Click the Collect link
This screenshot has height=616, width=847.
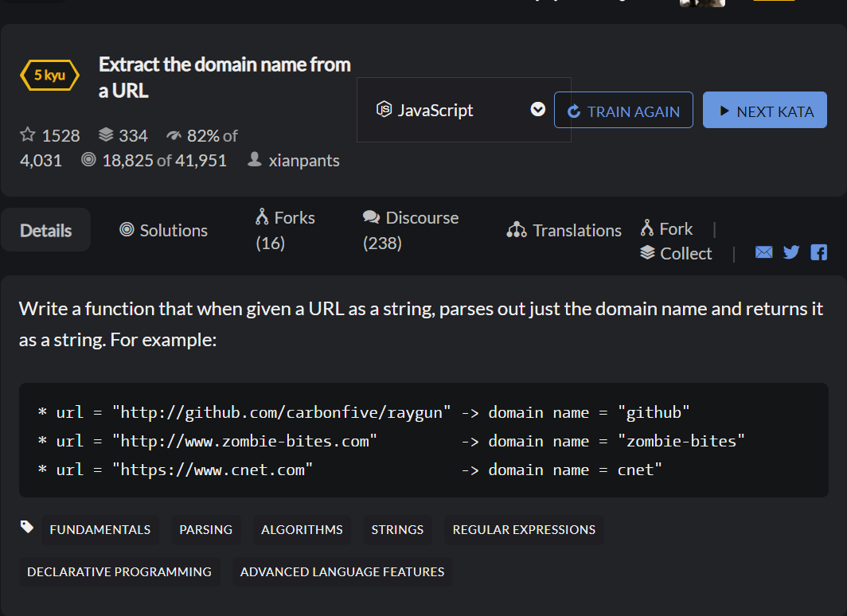(x=677, y=253)
